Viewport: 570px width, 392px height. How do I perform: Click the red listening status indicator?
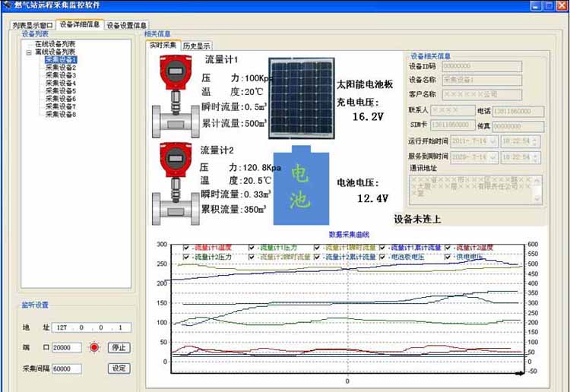click(x=94, y=348)
